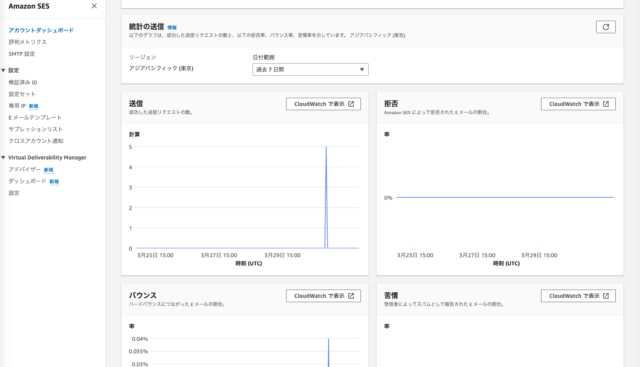The width and height of the screenshot is (640, 367).
Task: Click the 0.04% axis label in バウンス chart
Action: click(140, 339)
